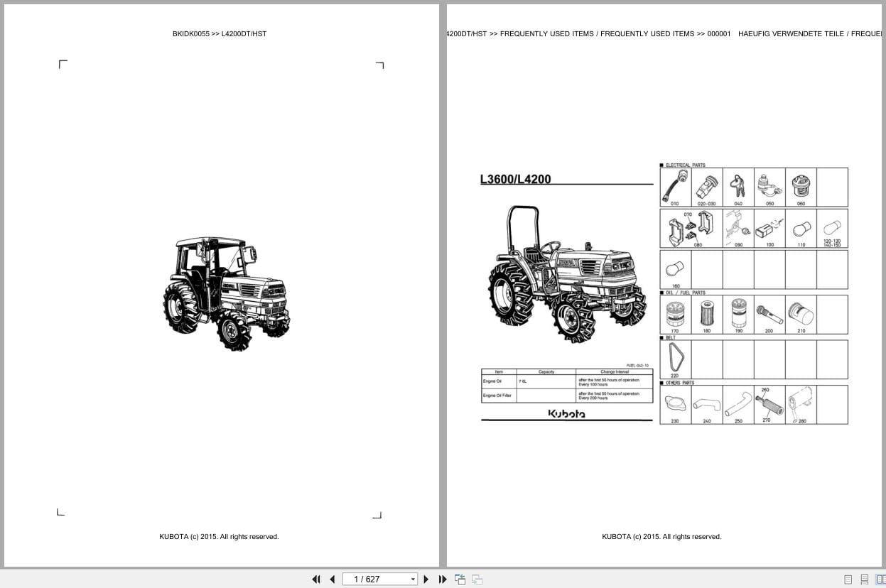This screenshot has height=588, width=886.
Task: Select part 180 filter element illustration
Action: (707, 315)
